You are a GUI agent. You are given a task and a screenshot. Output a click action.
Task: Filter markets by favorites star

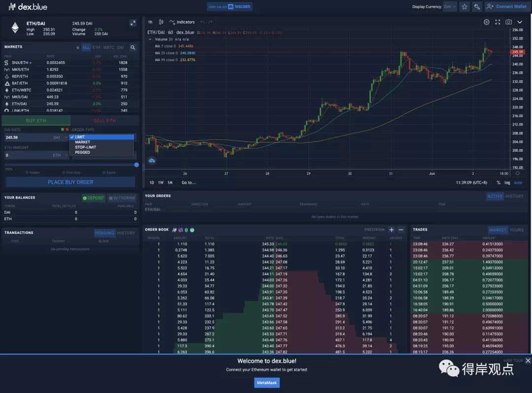[x=78, y=47]
